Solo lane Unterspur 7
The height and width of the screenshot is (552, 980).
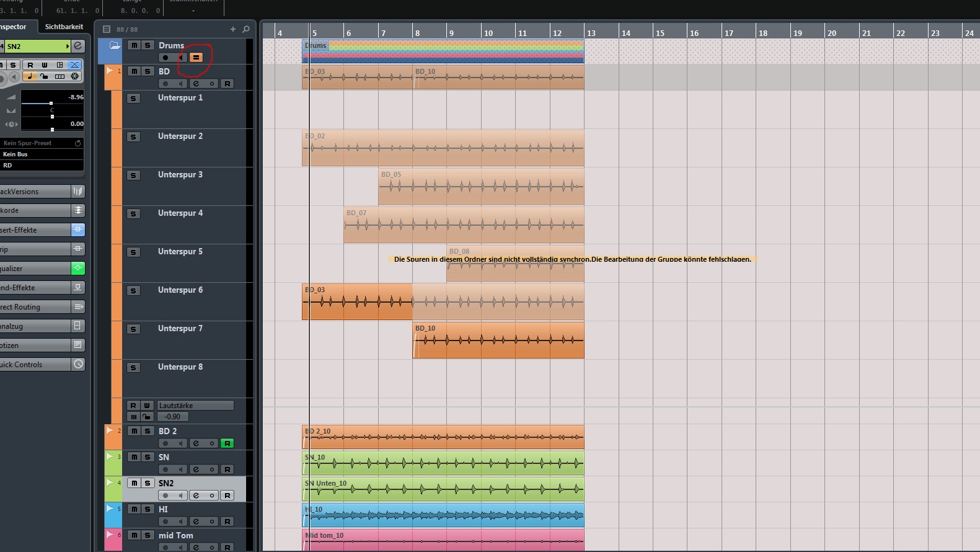[x=133, y=329]
